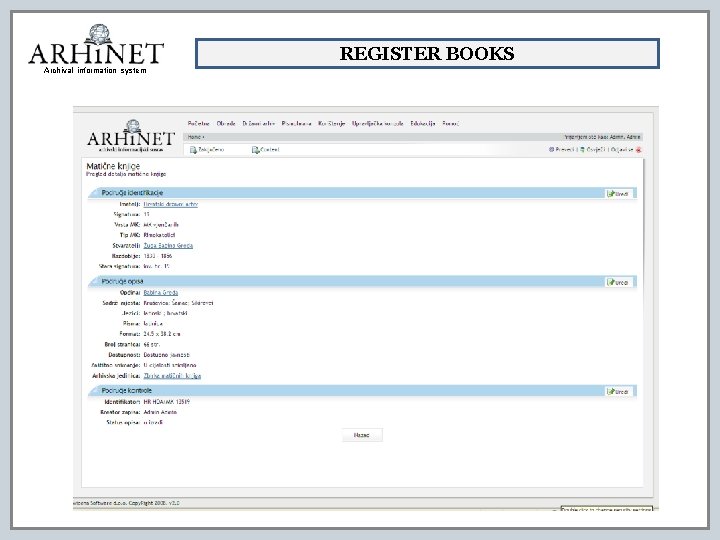Open the Državni arhiv menu
Viewport: 720px width, 540px height.
pyautogui.click(x=259, y=124)
